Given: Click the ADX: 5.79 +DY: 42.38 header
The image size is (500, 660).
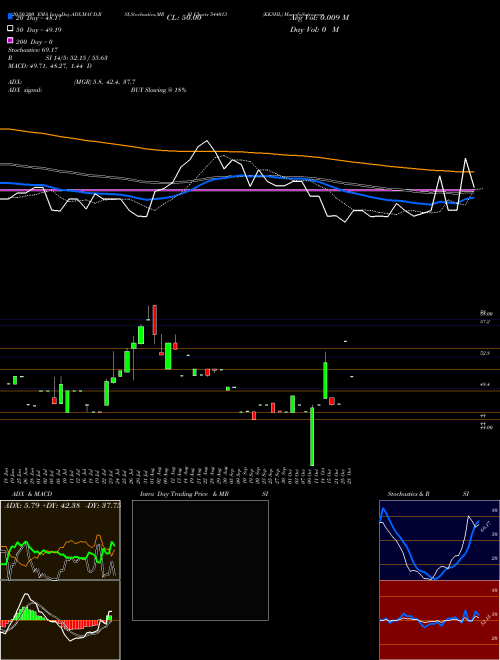Looking at the screenshot, I should pos(62,506).
